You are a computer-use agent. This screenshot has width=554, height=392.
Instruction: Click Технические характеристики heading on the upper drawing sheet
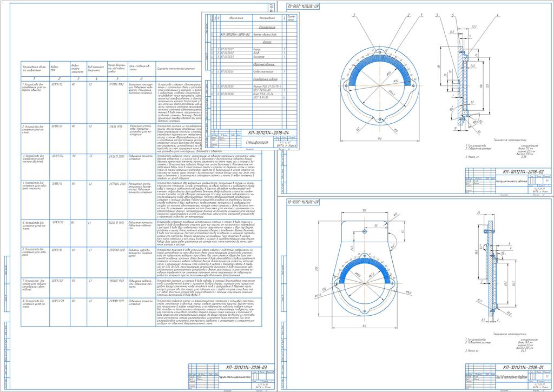(x=509, y=140)
